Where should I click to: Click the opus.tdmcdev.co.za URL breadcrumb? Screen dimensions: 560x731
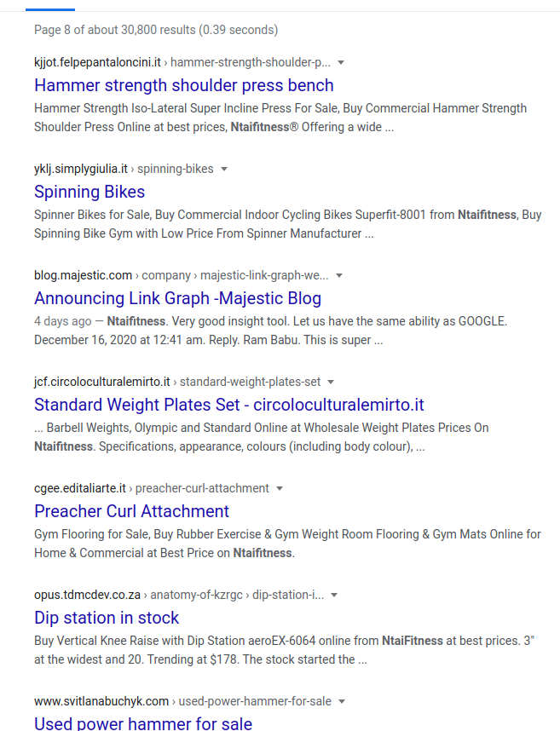[x=179, y=595]
